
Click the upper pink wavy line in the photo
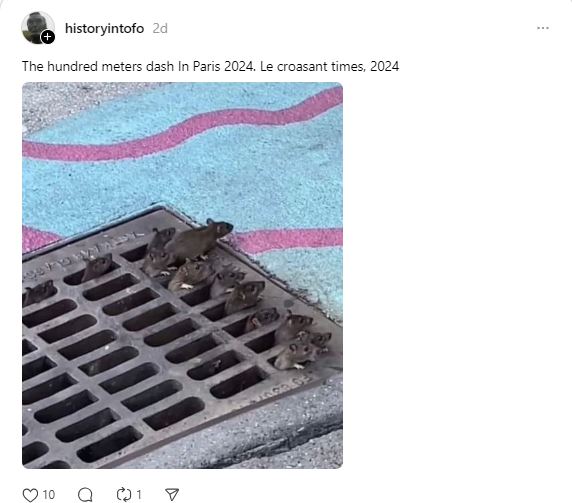tap(182, 128)
